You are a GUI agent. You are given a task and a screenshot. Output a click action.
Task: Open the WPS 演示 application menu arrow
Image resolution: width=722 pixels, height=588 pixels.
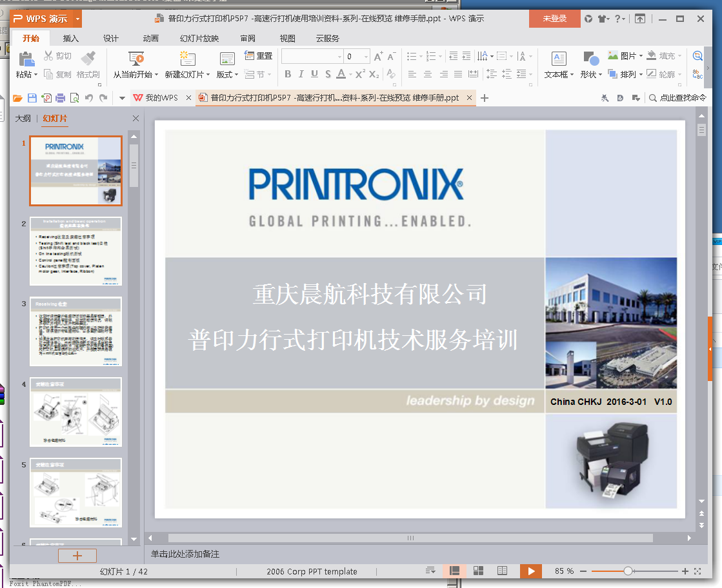tap(77, 19)
